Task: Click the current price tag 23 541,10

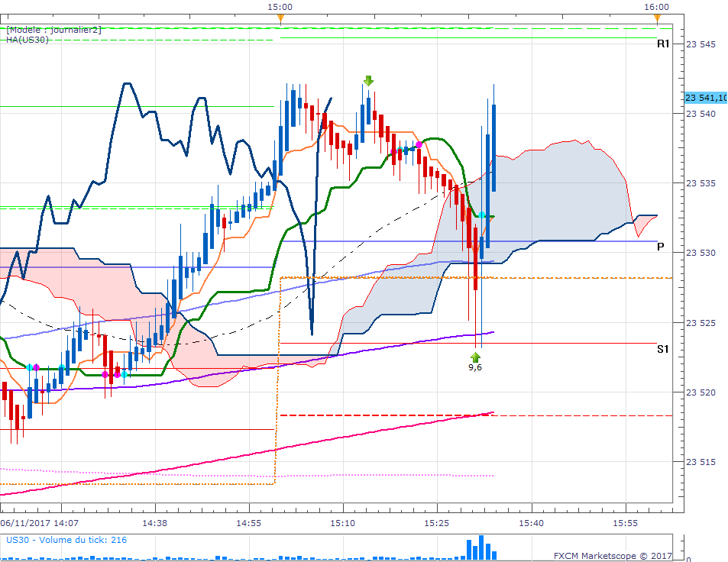Action: (706, 98)
